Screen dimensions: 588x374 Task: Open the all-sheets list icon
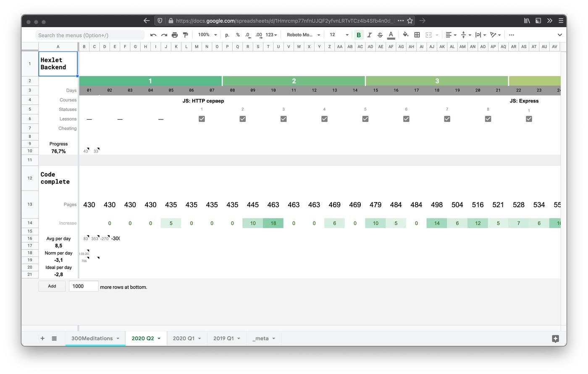point(54,338)
